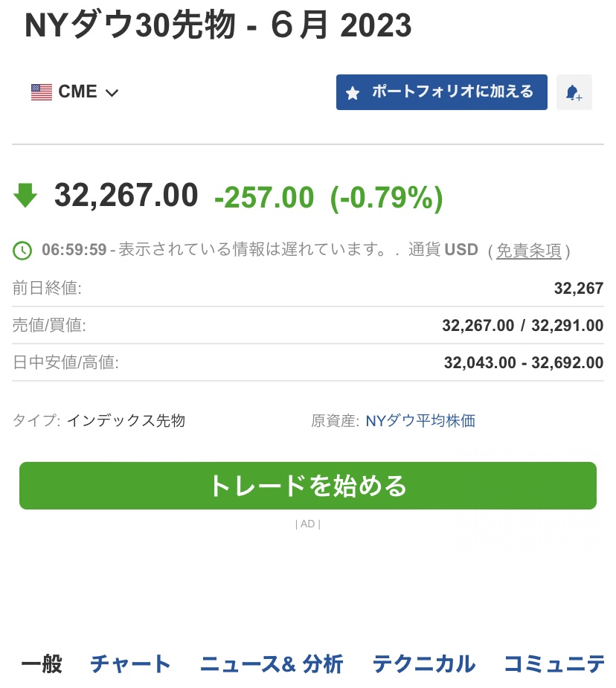Click the green down arrow price indicator
The height and width of the screenshot is (688, 616).
point(25,196)
